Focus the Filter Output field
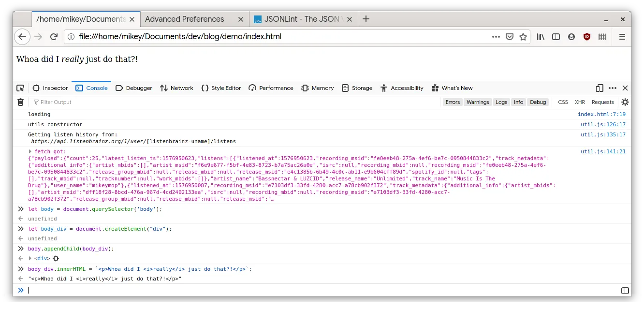 click(x=234, y=102)
